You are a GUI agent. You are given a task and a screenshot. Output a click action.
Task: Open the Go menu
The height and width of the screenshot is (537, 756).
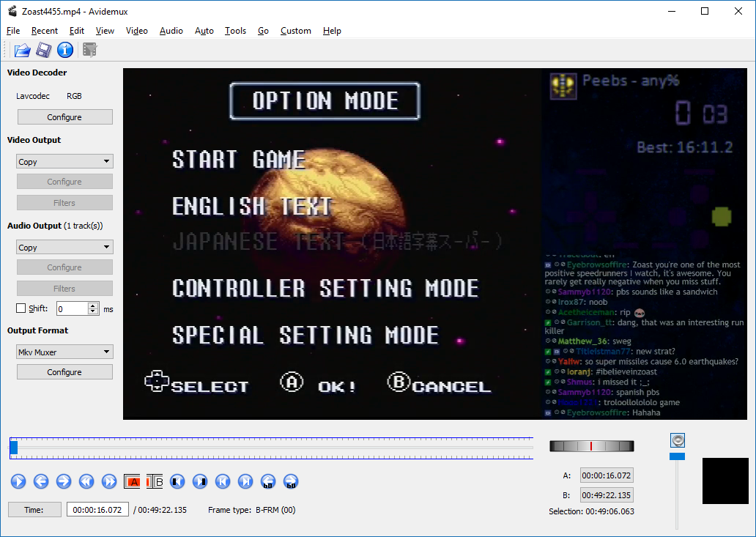coord(263,31)
